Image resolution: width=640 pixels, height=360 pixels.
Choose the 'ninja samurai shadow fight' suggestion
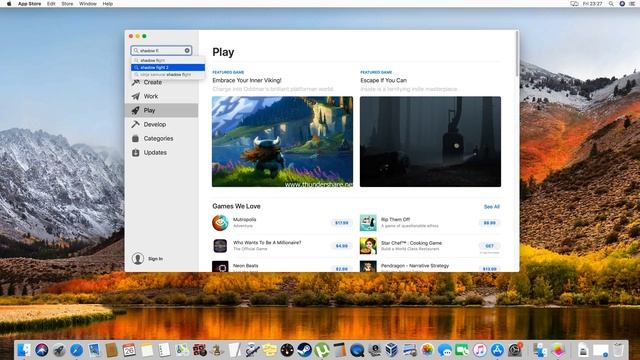[168, 75]
